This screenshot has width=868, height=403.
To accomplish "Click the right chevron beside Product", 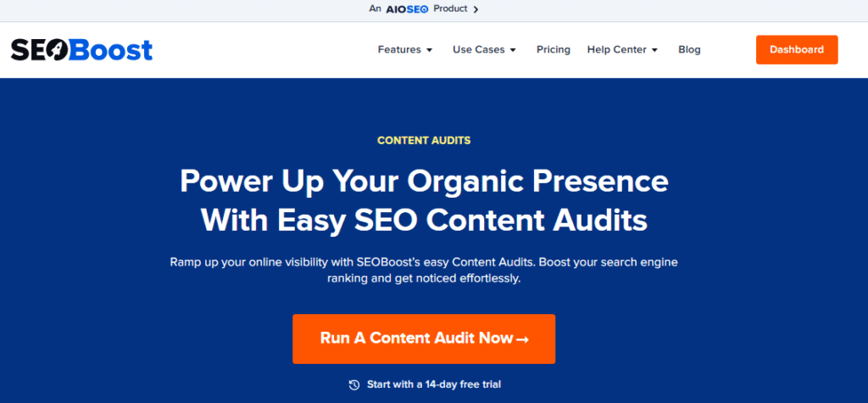I will click(476, 9).
